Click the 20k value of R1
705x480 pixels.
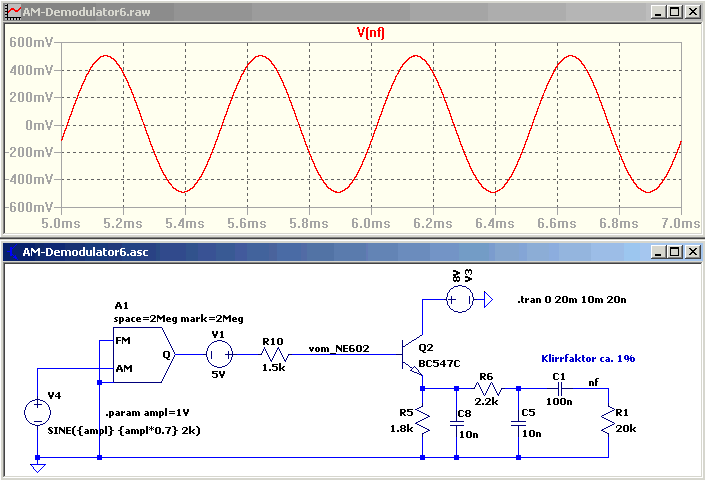point(626,429)
